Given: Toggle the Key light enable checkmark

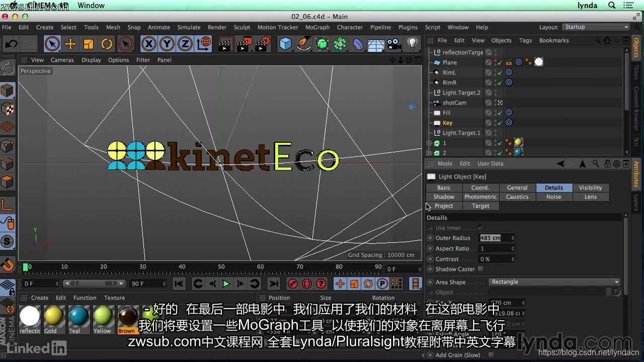Looking at the screenshot, I should [500, 123].
